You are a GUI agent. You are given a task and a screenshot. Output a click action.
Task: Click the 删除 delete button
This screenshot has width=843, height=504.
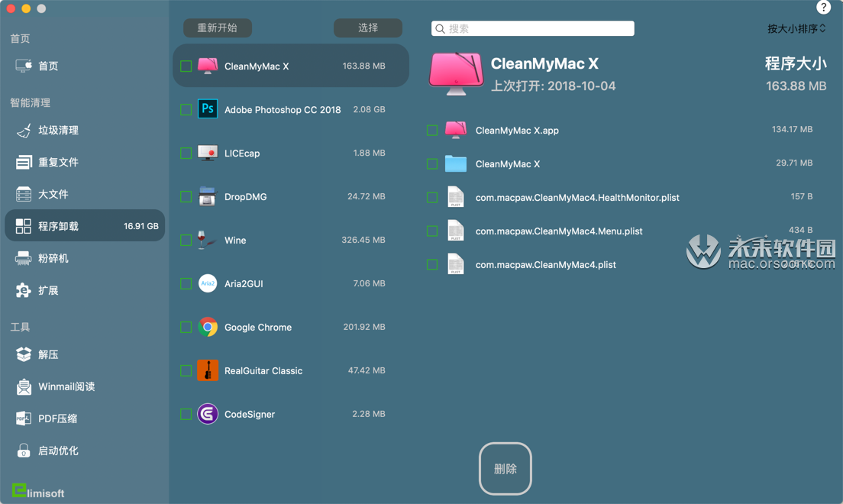click(505, 469)
